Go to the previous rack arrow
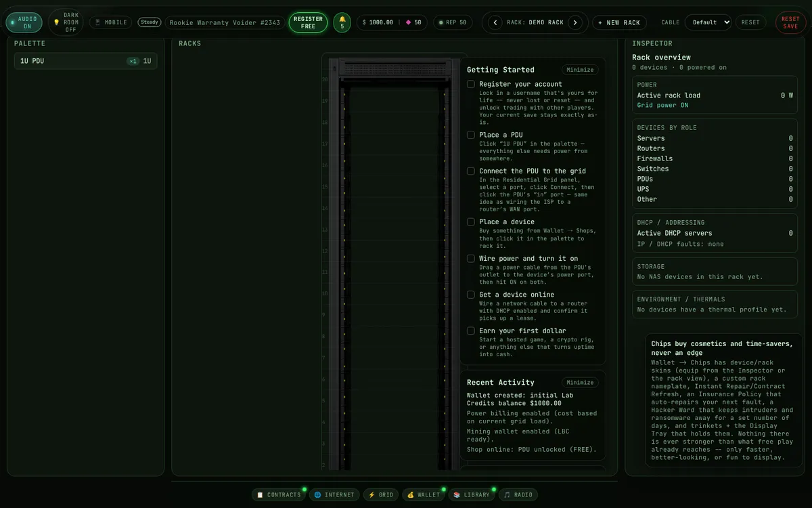Viewport: 812px width, 508px height. (495, 22)
